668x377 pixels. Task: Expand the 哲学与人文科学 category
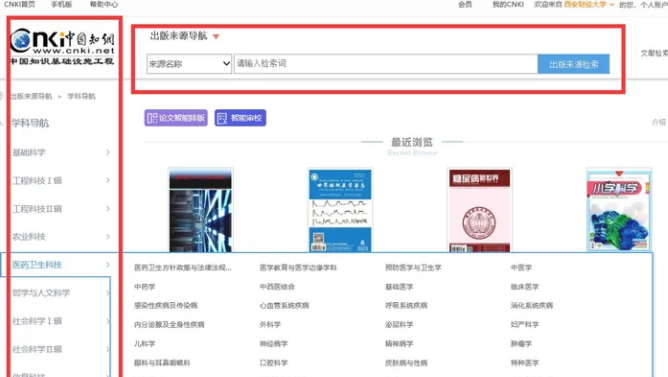click(61, 293)
